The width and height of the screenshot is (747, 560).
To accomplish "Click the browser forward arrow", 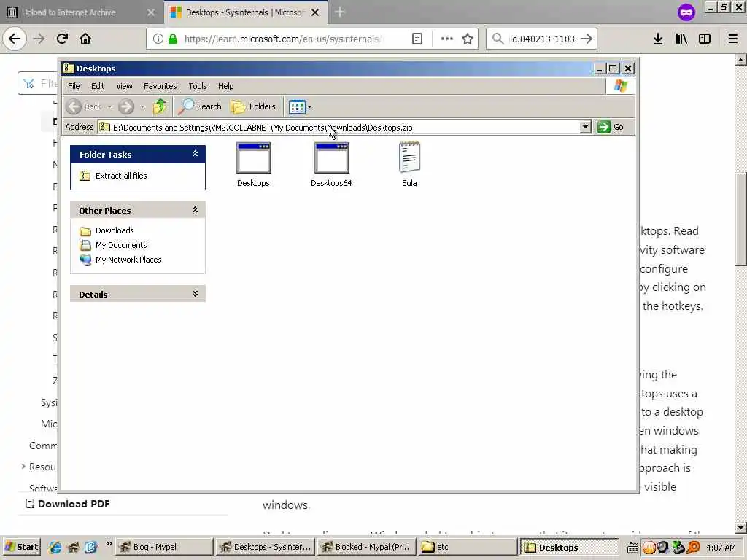I will [x=39, y=39].
